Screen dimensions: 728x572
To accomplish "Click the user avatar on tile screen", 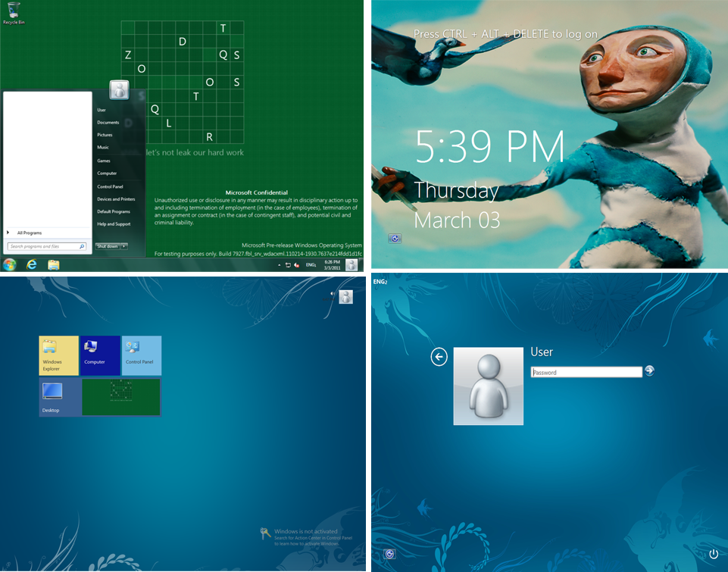I will coord(346,297).
